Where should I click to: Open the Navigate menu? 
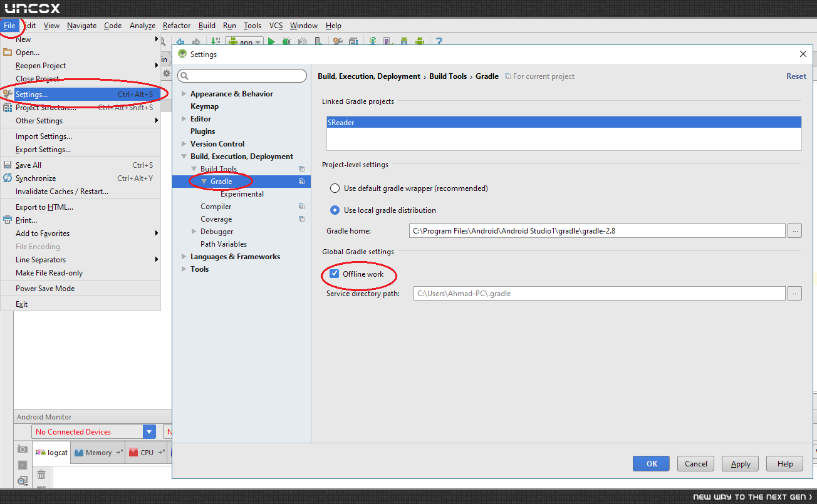click(82, 26)
